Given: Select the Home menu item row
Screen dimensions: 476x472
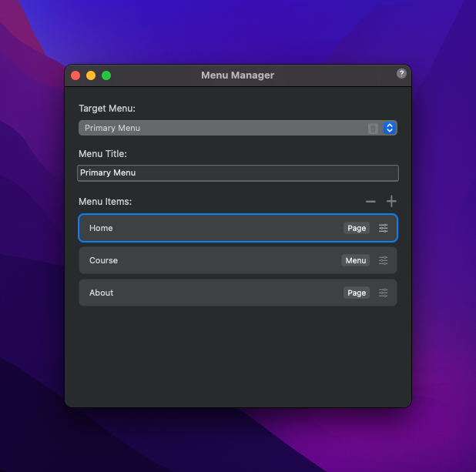Looking at the screenshot, I should coord(208,229).
